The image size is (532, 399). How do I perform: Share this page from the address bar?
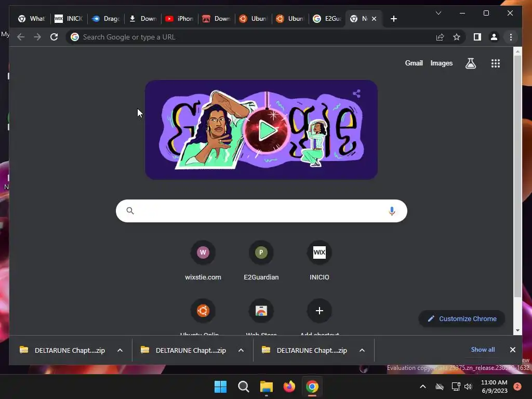(x=440, y=37)
